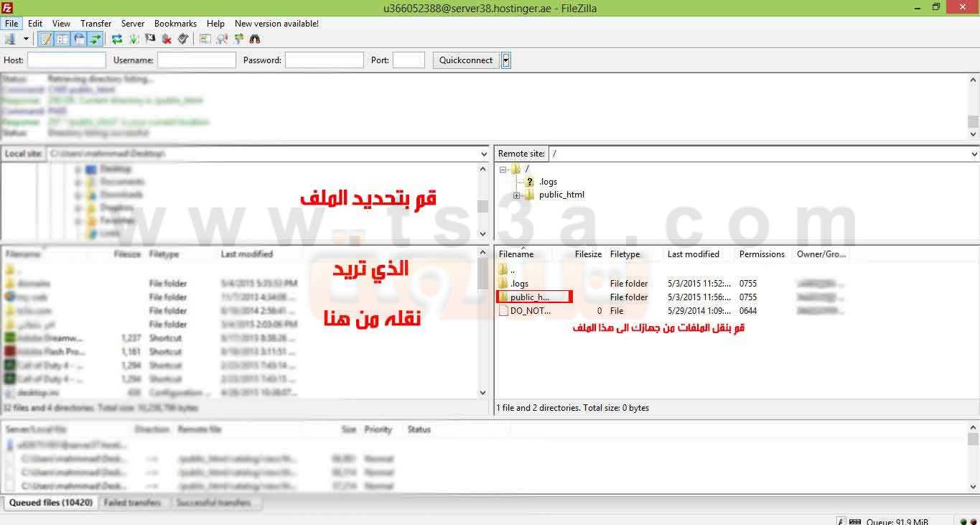This screenshot has width=980, height=525.
Task: Click the .logs folder icon in remote file list
Action: [x=503, y=283]
